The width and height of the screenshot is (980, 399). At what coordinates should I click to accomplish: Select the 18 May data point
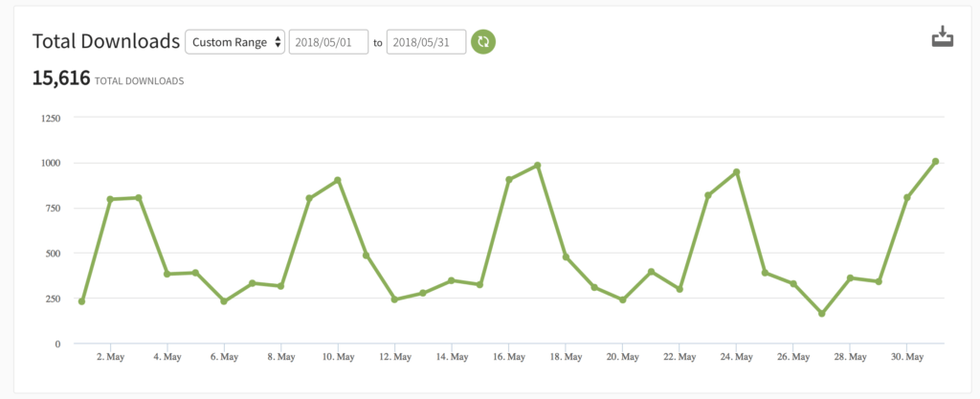[566, 256]
